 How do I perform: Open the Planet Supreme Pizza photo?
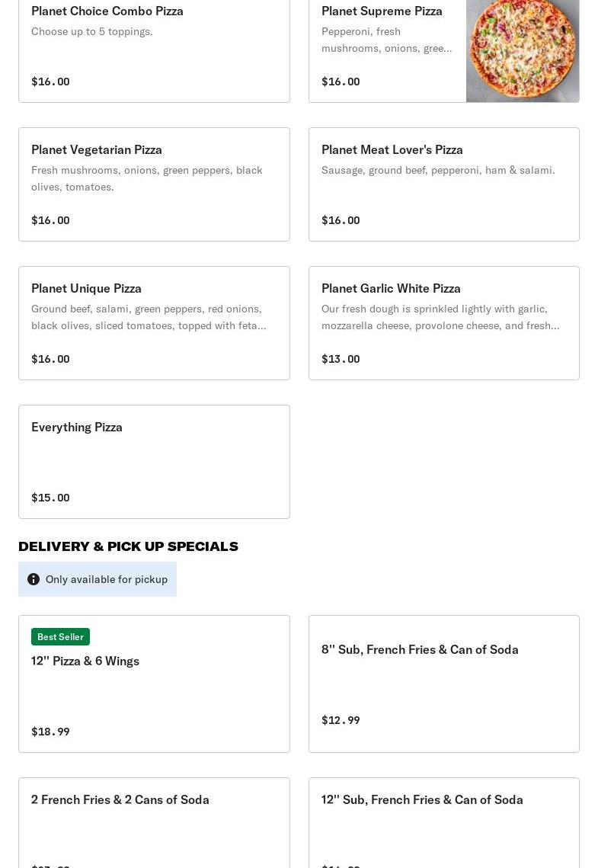[x=523, y=50]
